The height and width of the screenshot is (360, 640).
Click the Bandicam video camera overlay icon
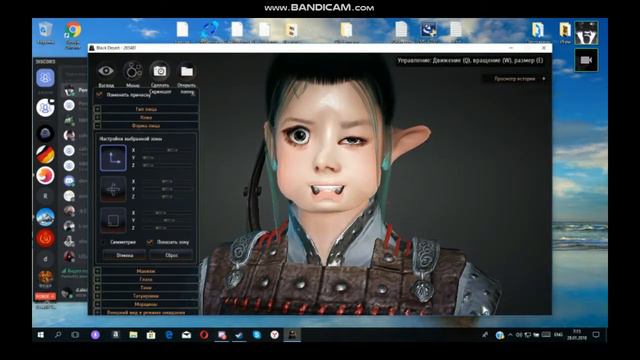(x=586, y=60)
